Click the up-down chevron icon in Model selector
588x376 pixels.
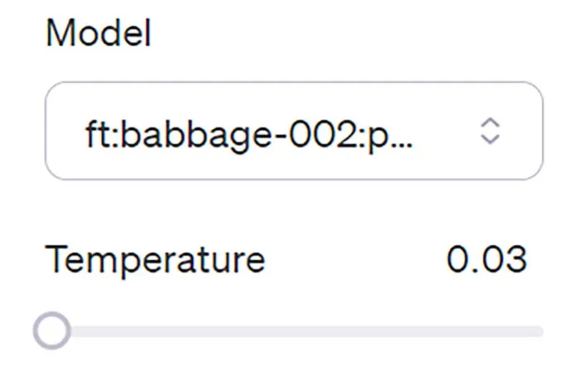tap(491, 131)
